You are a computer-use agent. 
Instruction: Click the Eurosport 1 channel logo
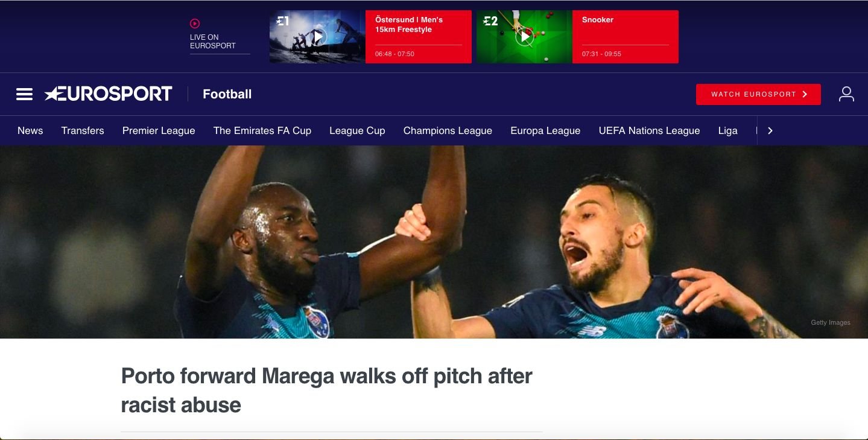coord(283,21)
